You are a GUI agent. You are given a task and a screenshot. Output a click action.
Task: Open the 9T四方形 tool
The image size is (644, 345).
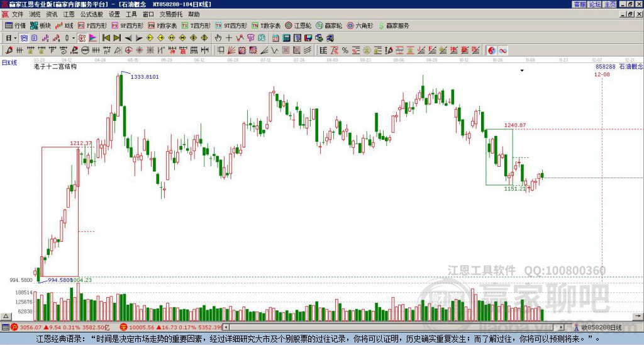[x=231, y=25]
